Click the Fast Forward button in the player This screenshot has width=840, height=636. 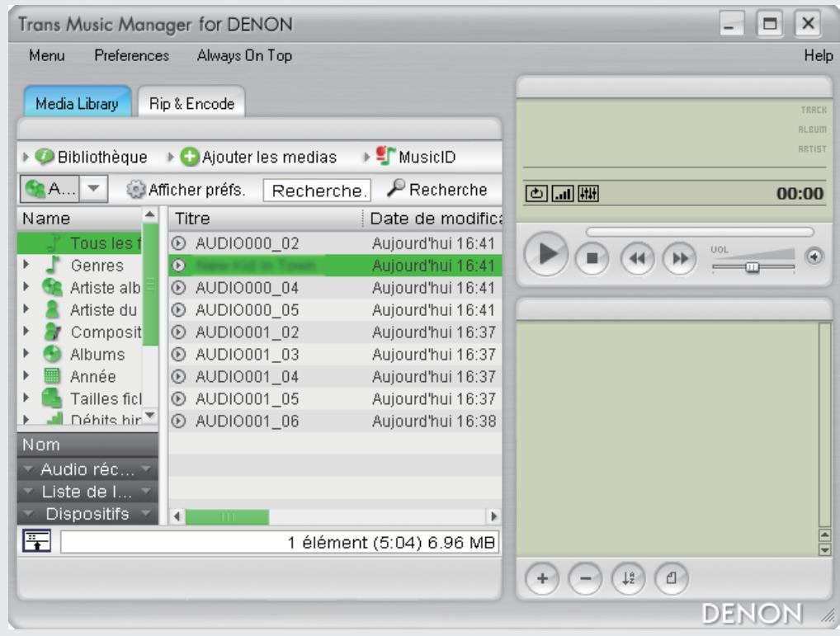pos(680,258)
